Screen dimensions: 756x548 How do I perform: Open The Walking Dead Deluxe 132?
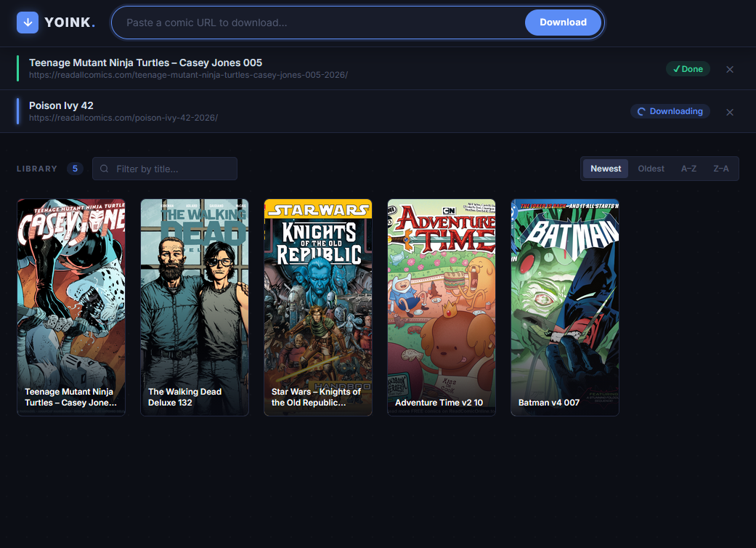coord(195,307)
